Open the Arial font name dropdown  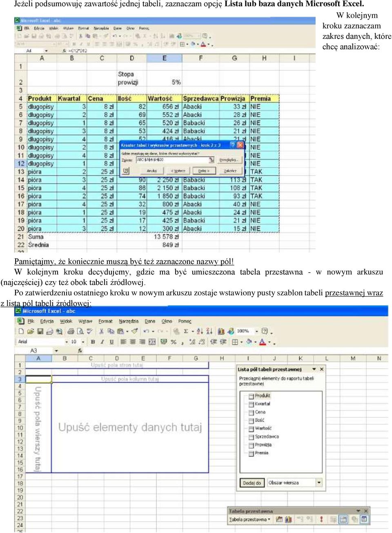(67, 342)
